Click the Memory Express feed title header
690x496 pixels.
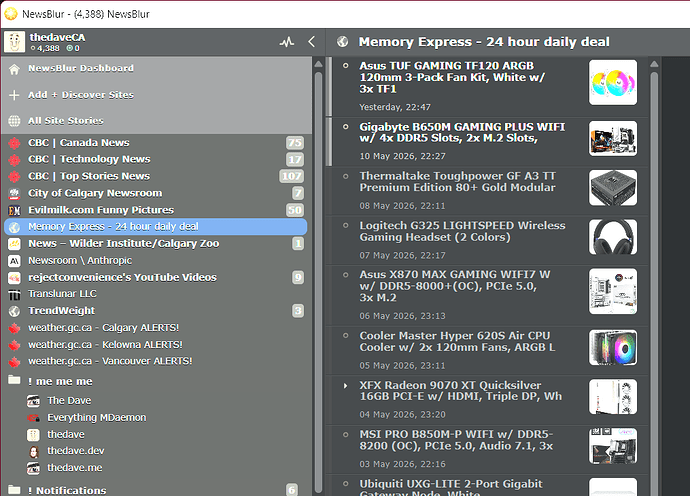point(484,42)
